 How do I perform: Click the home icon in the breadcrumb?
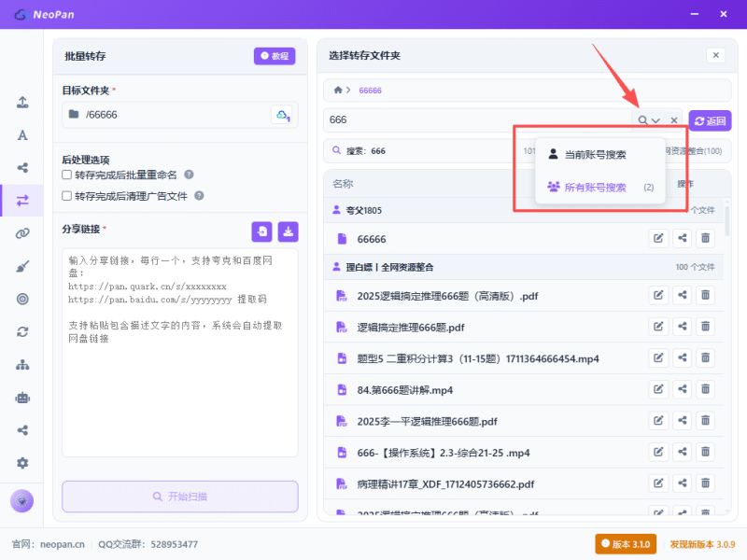pos(338,91)
